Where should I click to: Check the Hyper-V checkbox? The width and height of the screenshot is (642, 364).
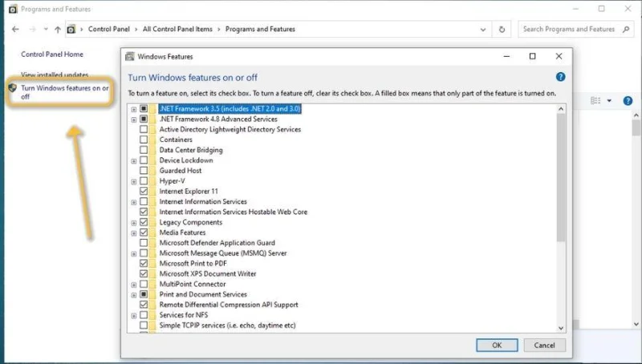[x=144, y=180]
